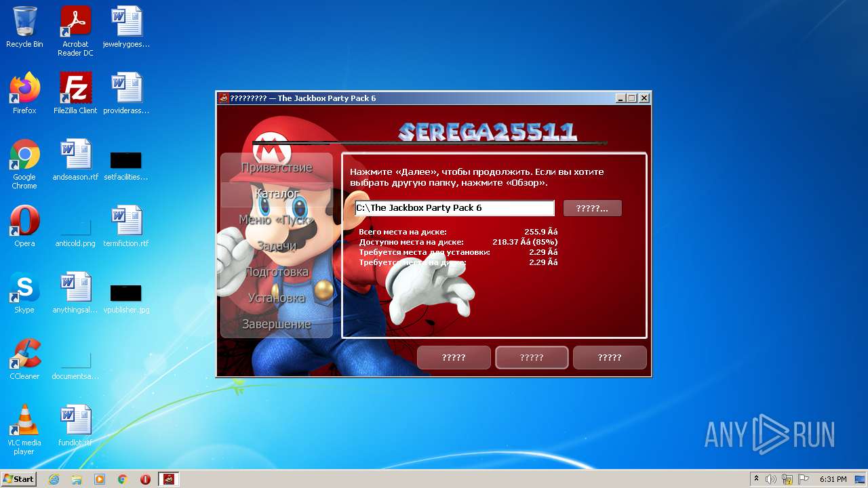Launch the CCleaner desktop shortcut

tap(24, 359)
